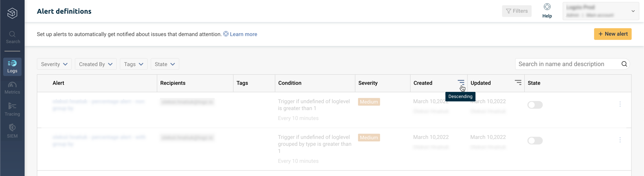
Task: Open the State filter dropdown
Action: click(165, 64)
